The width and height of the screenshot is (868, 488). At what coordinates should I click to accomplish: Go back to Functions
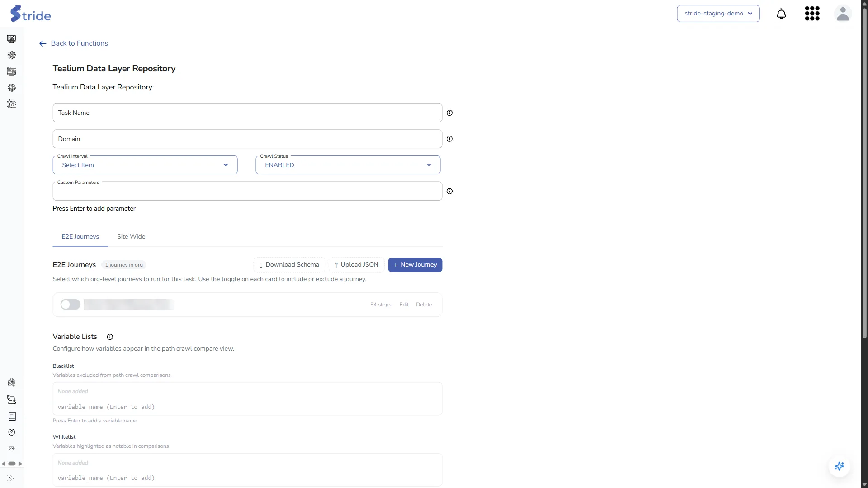point(74,43)
